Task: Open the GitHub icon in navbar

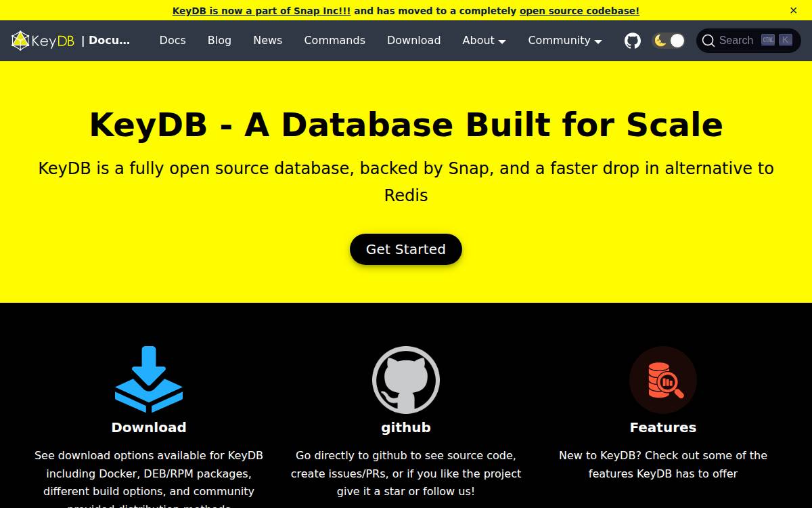Action: tap(633, 41)
